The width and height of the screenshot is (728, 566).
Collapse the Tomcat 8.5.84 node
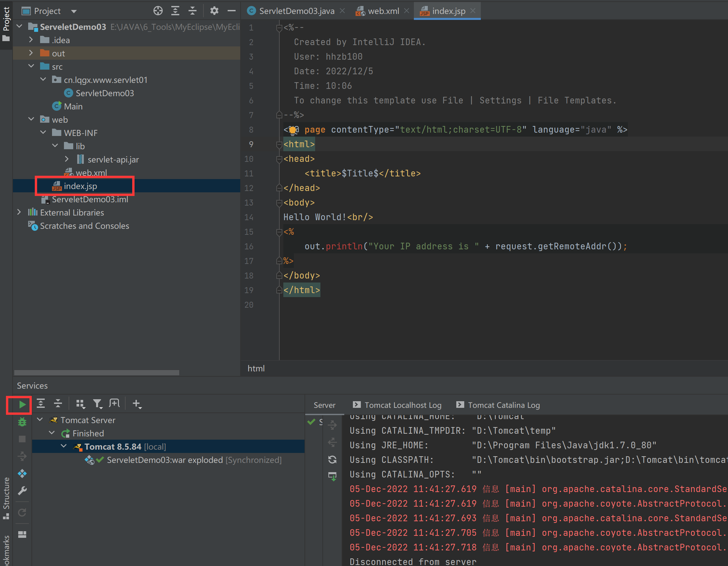64,446
